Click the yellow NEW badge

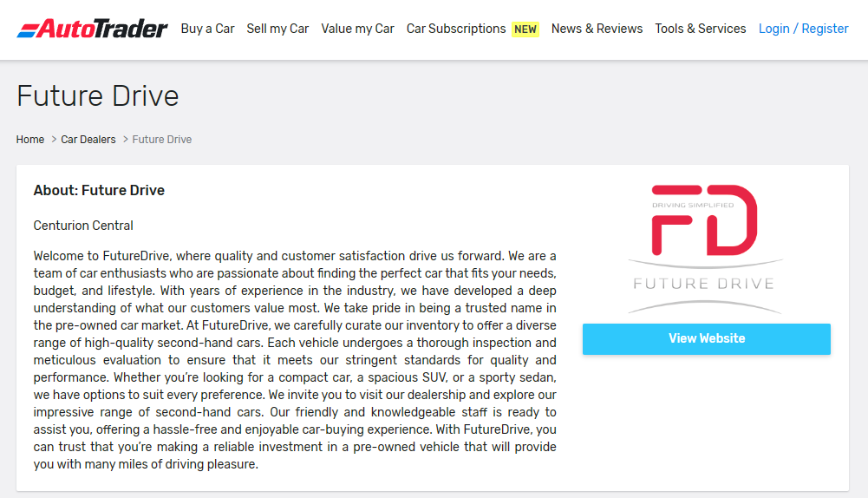[x=525, y=29]
